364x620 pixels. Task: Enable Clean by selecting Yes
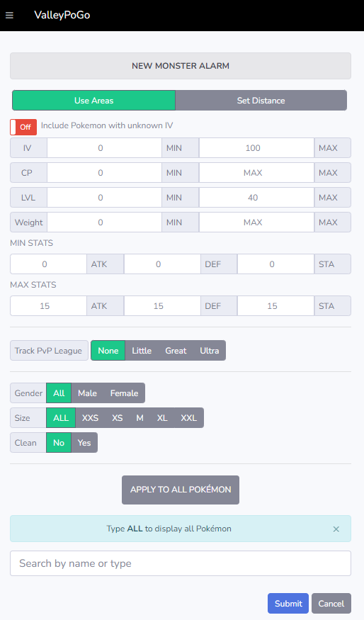coord(84,443)
